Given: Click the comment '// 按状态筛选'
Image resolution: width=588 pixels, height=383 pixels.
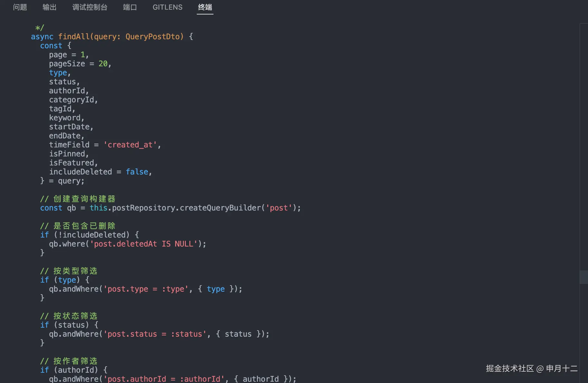Looking at the screenshot, I should [x=69, y=316].
